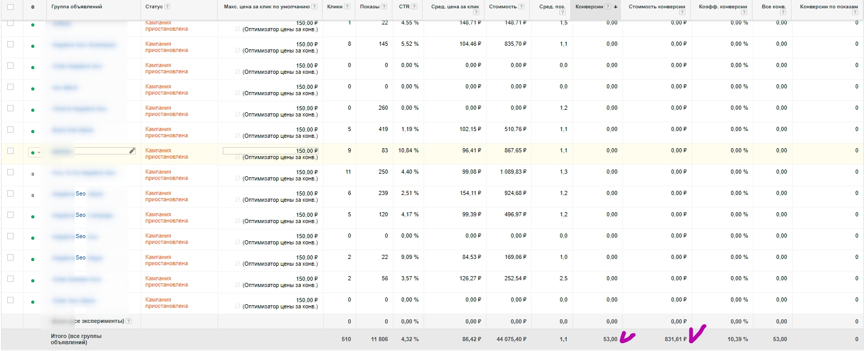Click 126,27 ₽ average CPC cell
The width and height of the screenshot is (868, 351).
(x=470, y=279)
